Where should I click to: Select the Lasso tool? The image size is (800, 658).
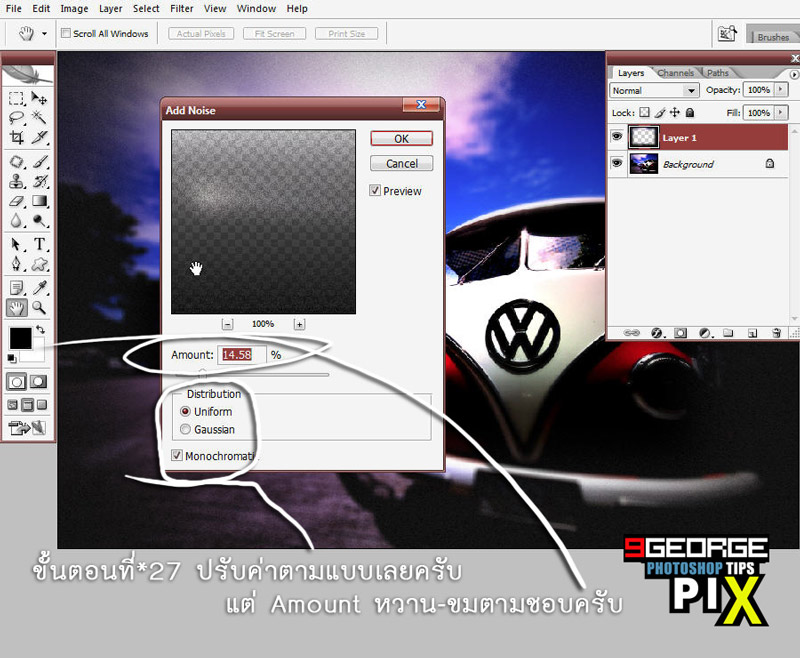16,117
